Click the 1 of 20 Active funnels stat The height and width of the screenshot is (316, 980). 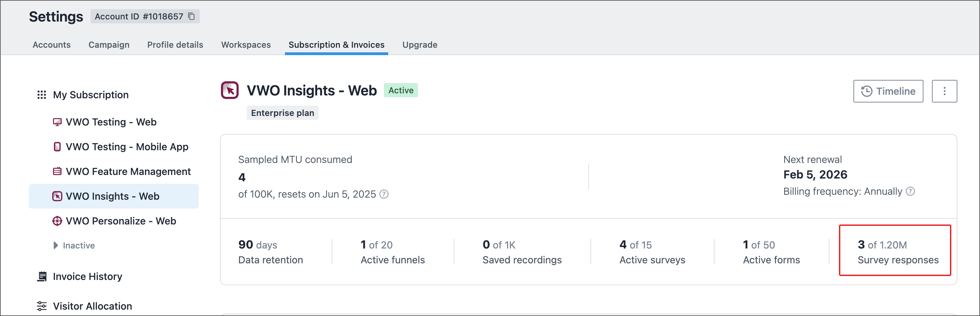[393, 252]
